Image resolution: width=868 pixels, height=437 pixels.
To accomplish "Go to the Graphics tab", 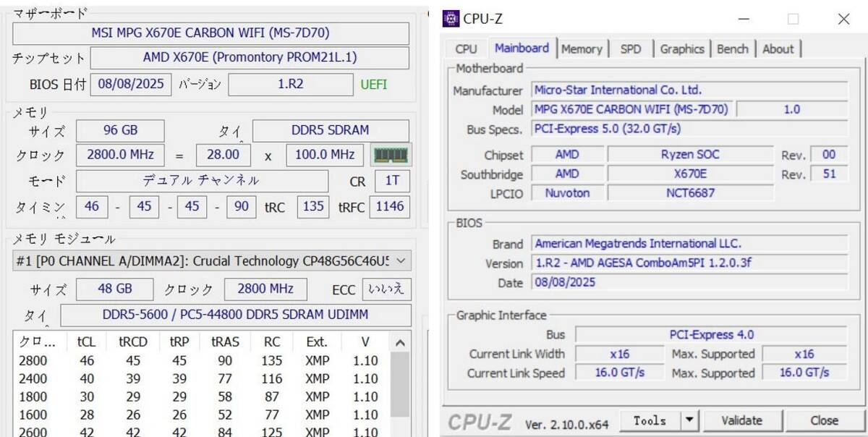I will point(681,49).
